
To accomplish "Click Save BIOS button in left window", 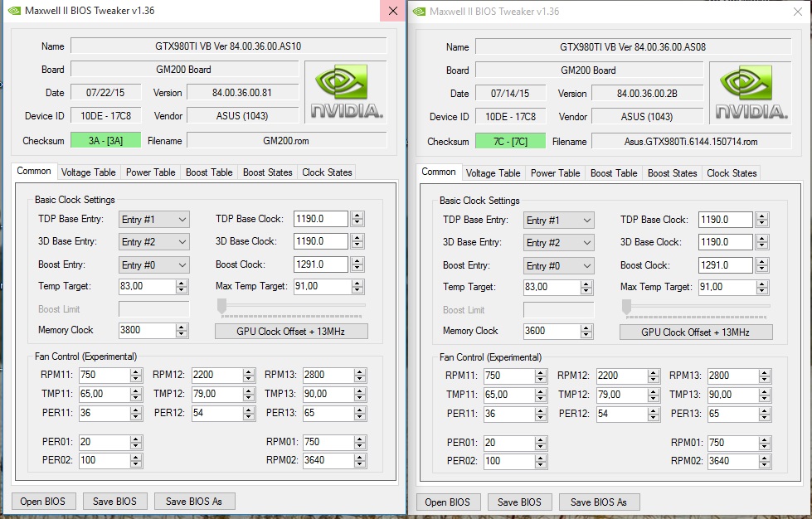I will (114, 502).
